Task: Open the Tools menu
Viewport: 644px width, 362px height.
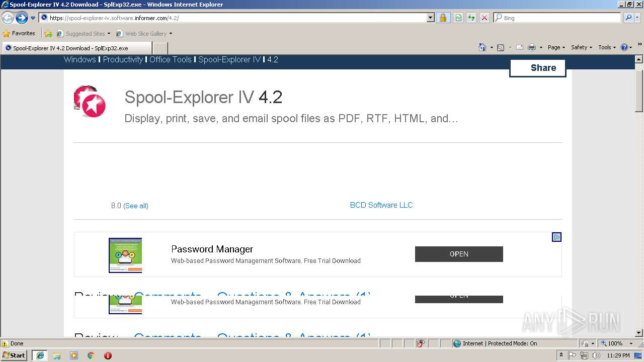Action: coord(607,47)
